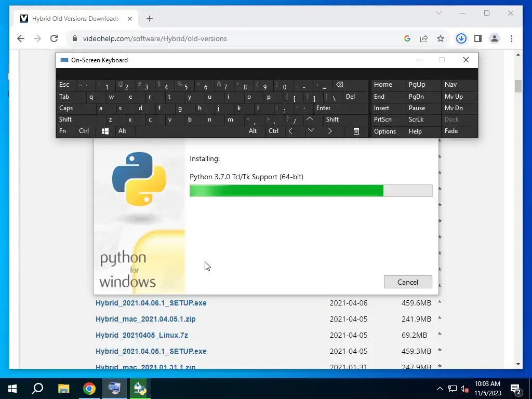Click Home key on On-Screen Keyboard
This screenshot has height=399, width=532.
click(x=388, y=85)
